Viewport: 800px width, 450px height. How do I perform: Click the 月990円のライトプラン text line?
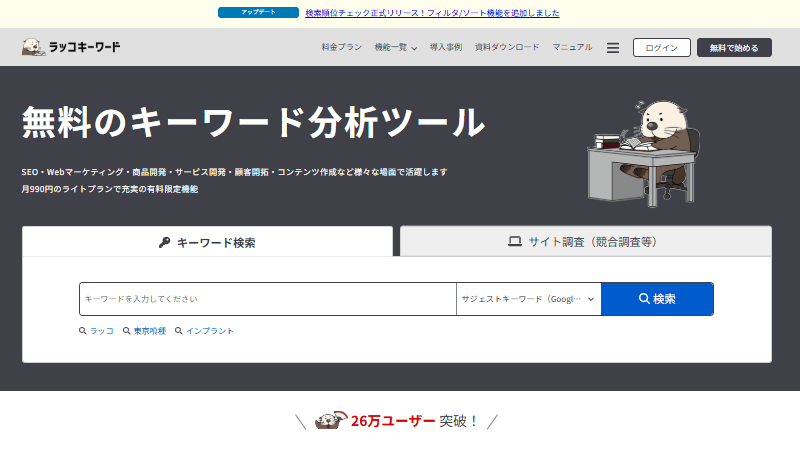pos(110,189)
